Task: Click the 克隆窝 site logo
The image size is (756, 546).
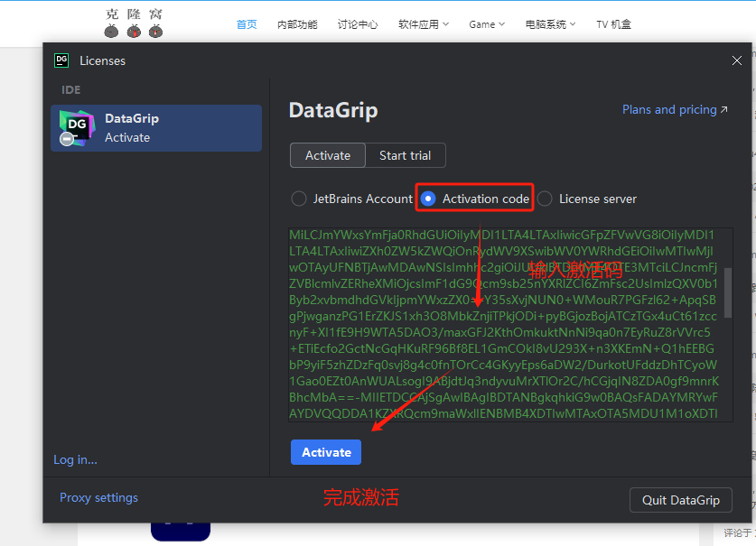Action: pyautogui.click(x=134, y=23)
